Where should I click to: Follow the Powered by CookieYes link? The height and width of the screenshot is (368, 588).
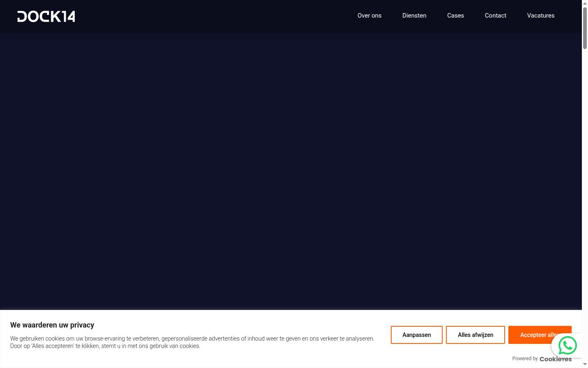(x=542, y=359)
